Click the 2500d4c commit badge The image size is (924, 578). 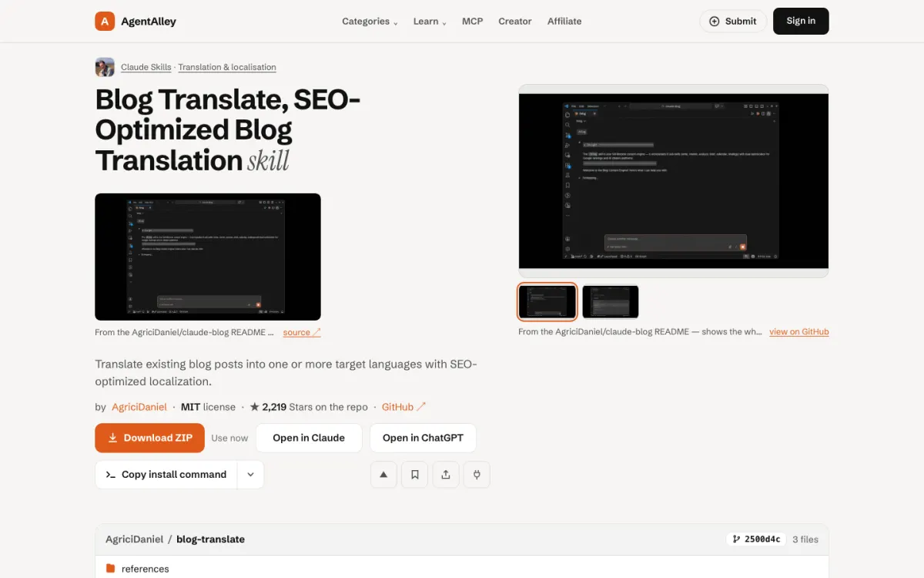click(x=756, y=539)
